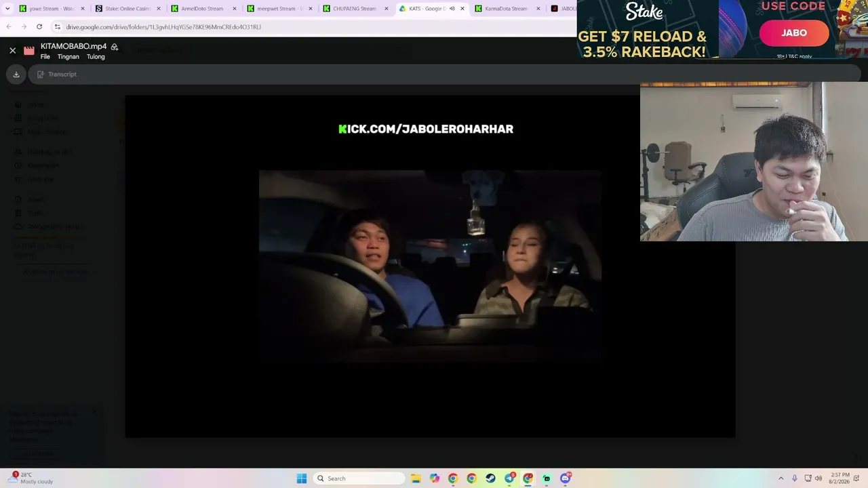The width and height of the screenshot is (868, 488).
Task: Open the second Chrome taskbar icon
Action: (471, 479)
